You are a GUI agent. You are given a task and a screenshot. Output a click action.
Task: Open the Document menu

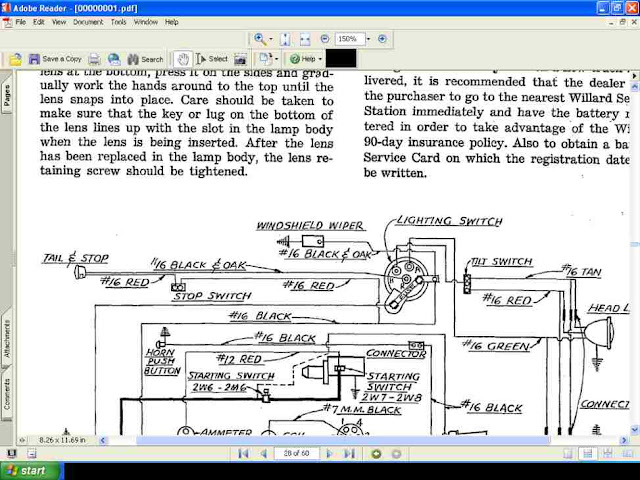pyautogui.click(x=88, y=22)
